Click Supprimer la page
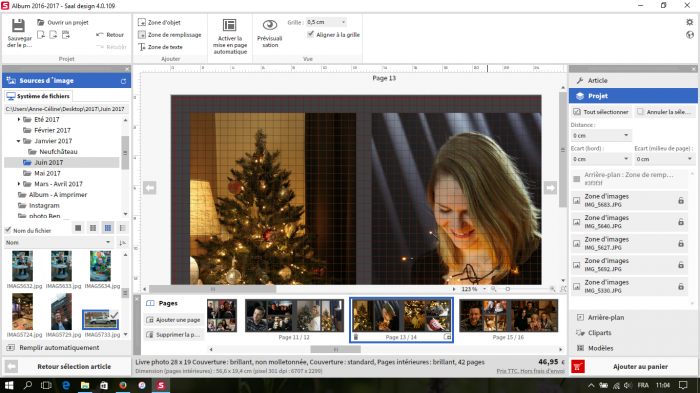700x393 pixels. click(173, 334)
